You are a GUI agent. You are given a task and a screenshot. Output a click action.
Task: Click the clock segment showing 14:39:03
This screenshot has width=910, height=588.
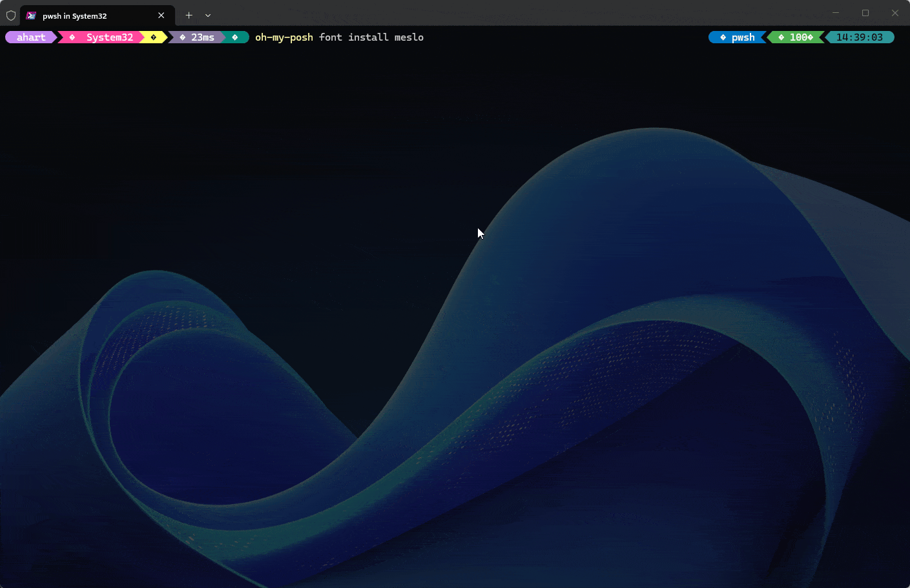pos(860,37)
